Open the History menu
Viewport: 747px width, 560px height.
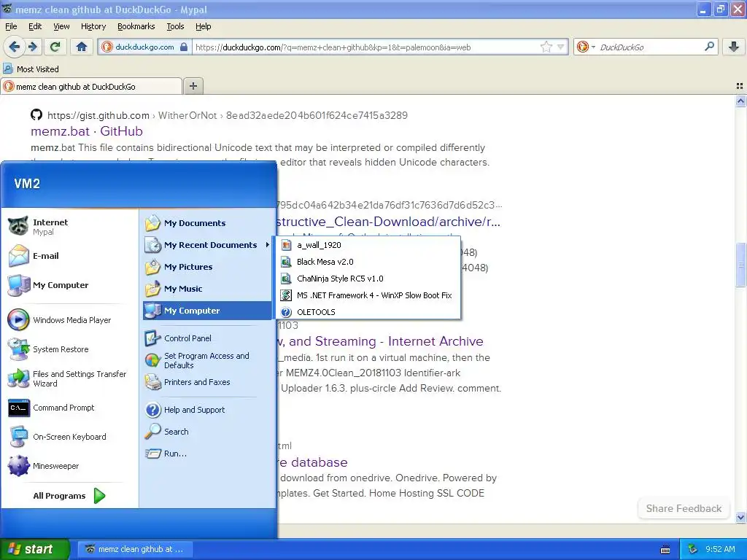point(93,26)
